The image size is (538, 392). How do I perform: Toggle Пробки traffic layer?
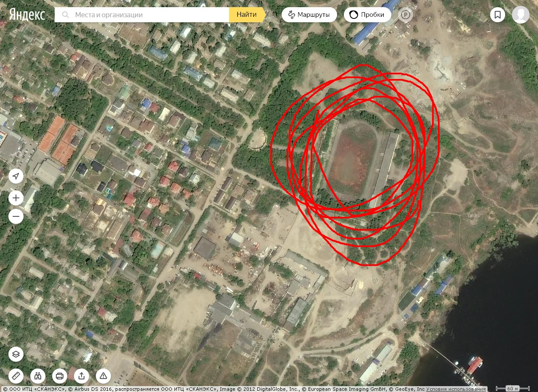[x=367, y=15]
